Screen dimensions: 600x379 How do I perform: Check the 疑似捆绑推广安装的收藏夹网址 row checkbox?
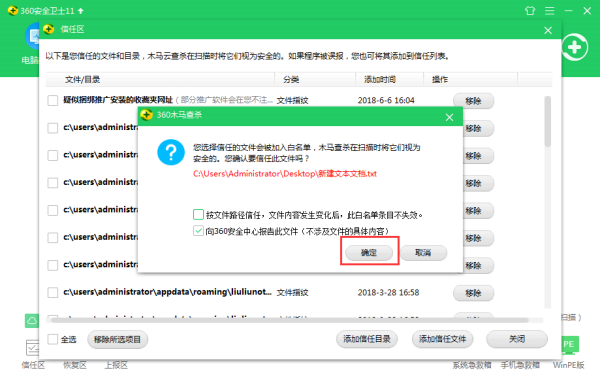click(52, 100)
